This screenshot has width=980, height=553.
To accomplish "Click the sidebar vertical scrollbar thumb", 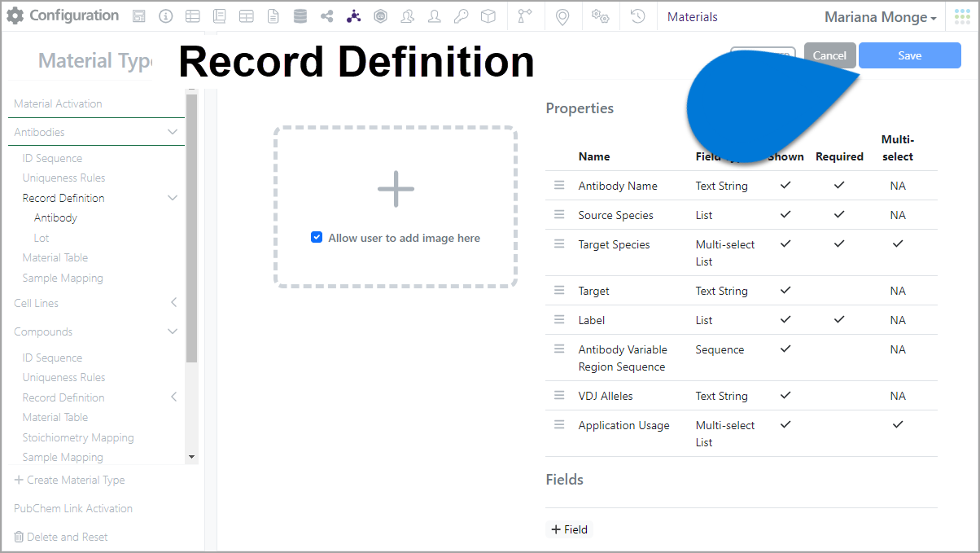I will pyautogui.click(x=191, y=228).
